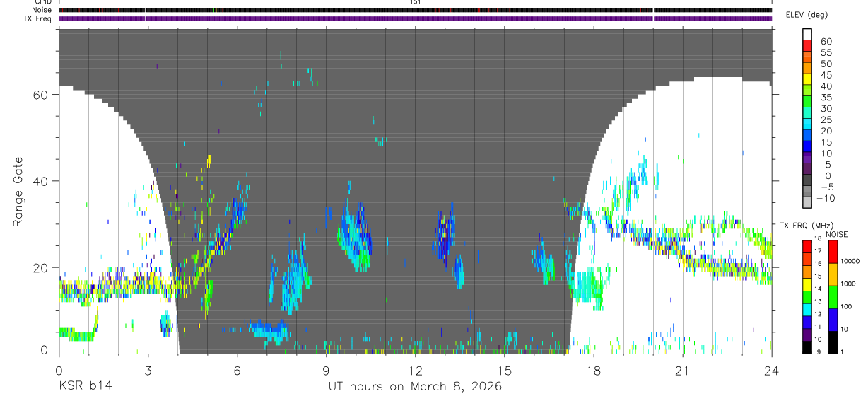The height and width of the screenshot is (401, 868).
Task: Click the red 17–18 MHz TX FRQ segment
Action: [x=807, y=245]
